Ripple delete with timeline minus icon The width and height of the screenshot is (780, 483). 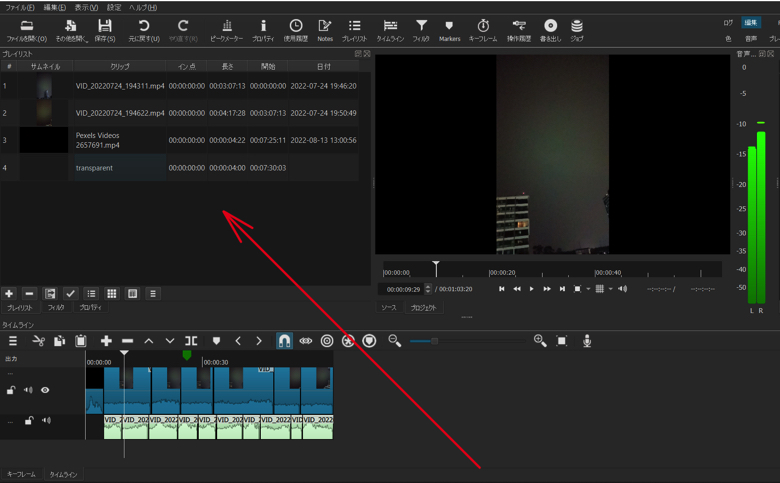pyautogui.click(x=127, y=341)
